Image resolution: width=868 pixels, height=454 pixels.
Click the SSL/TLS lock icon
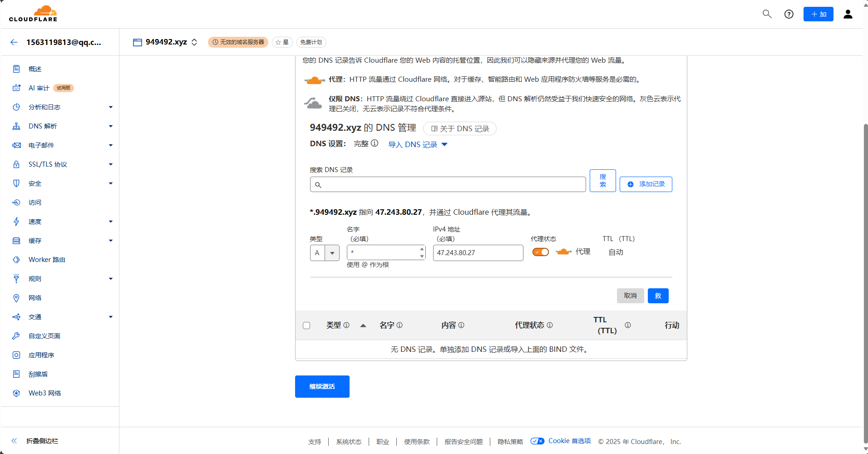(16, 164)
